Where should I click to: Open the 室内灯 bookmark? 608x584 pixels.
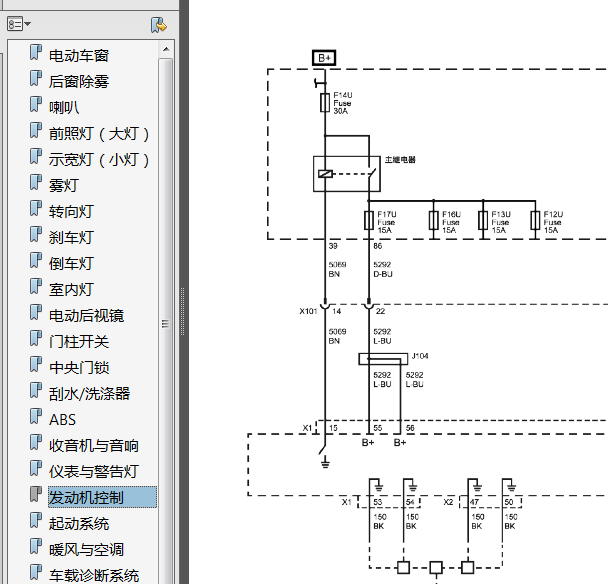(x=71, y=290)
